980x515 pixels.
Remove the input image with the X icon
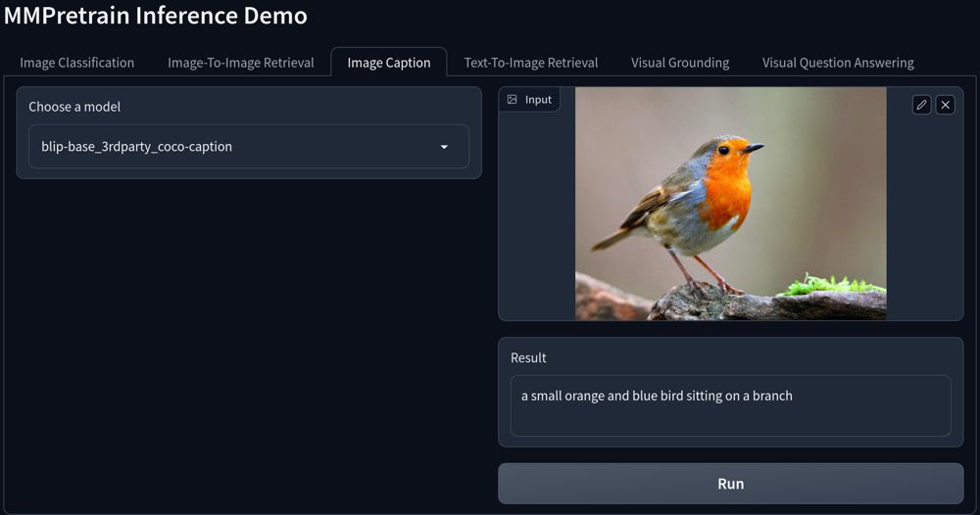pos(945,105)
